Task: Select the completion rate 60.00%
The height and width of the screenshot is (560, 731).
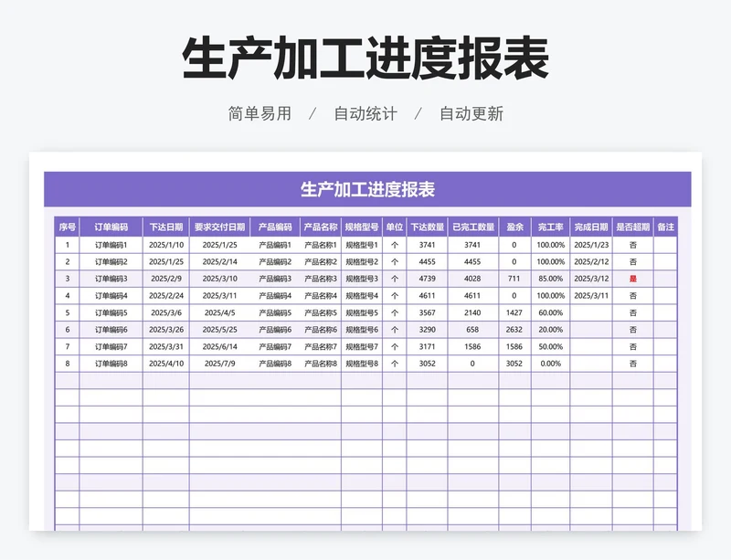Action: tap(551, 312)
